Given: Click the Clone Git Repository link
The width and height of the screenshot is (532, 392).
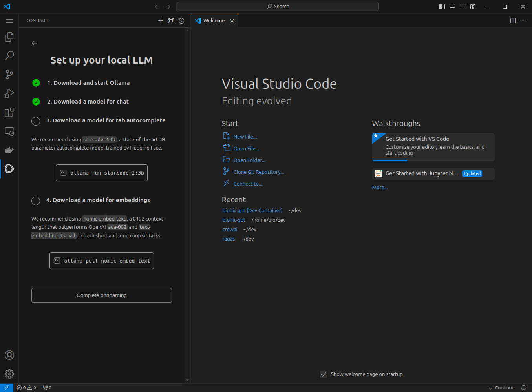Looking at the screenshot, I should coord(258,172).
